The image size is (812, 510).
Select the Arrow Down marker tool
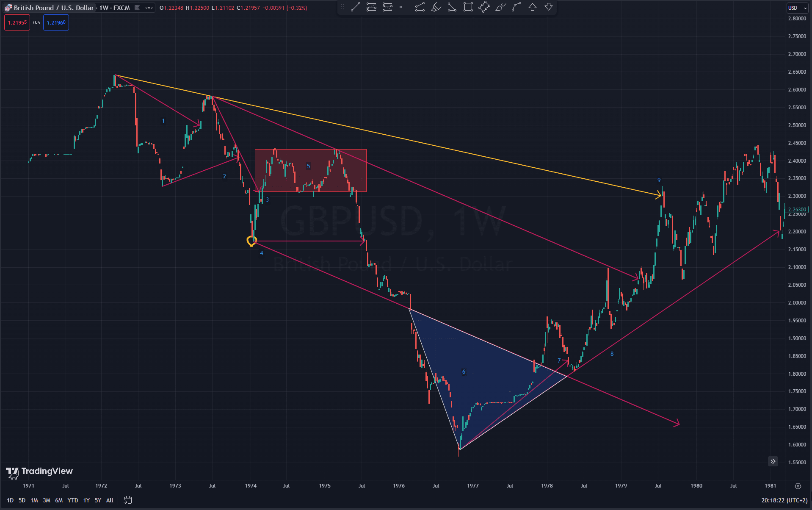pos(549,7)
